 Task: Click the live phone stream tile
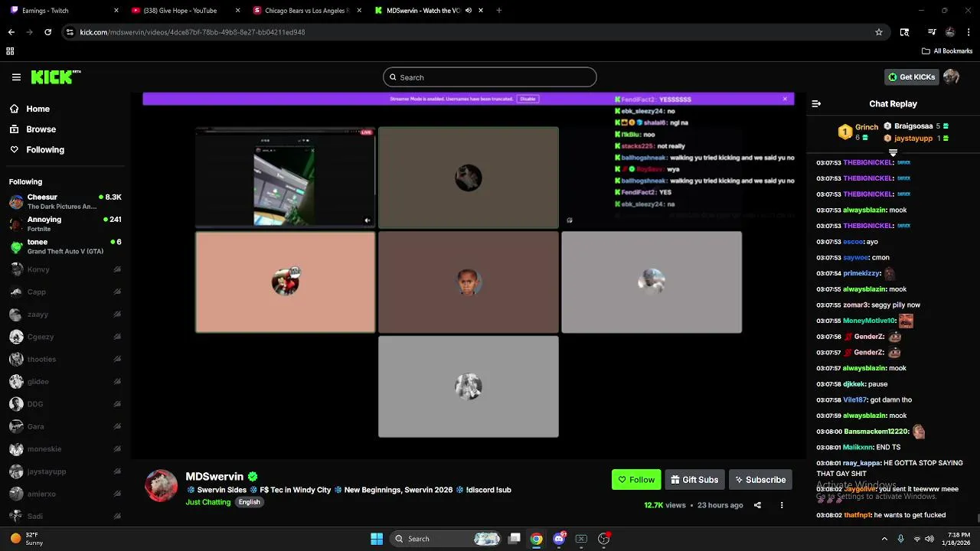coord(285,178)
